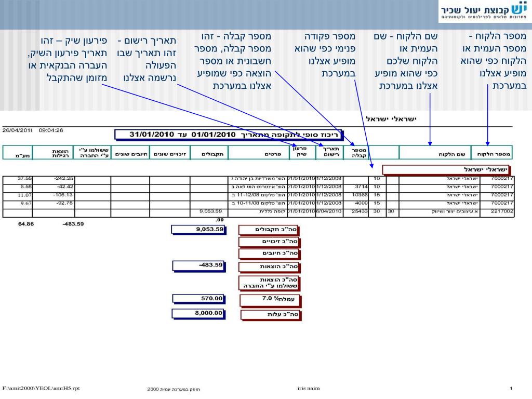Click the מספר פקודה explanation text
The height and width of the screenshot is (399, 532).
[x=325, y=55]
